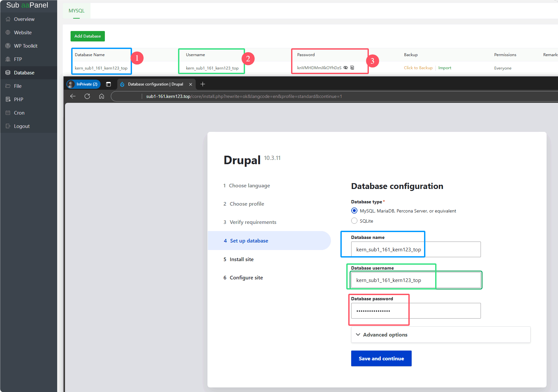The image size is (558, 392).
Task: Open Cron section in sidebar
Action: pyautogui.click(x=28, y=113)
